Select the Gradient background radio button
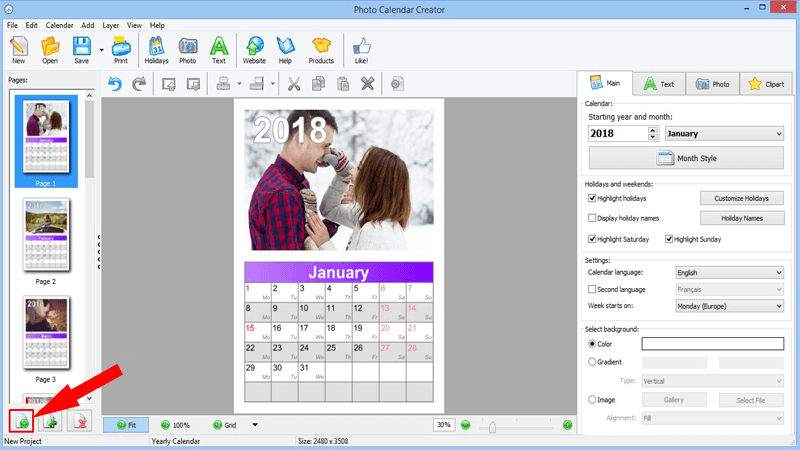Viewport: 800px width, 450px height. click(x=592, y=362)
